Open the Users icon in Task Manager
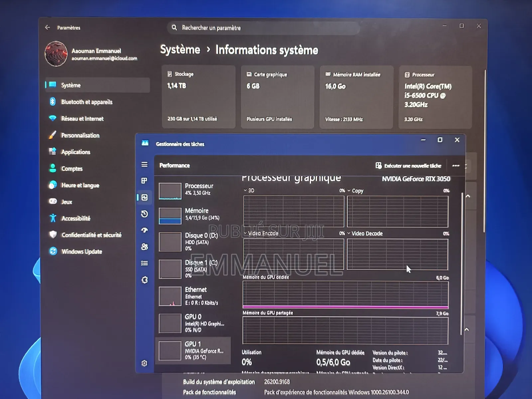Screen dimensions: 532x399 tap(145, 247)
